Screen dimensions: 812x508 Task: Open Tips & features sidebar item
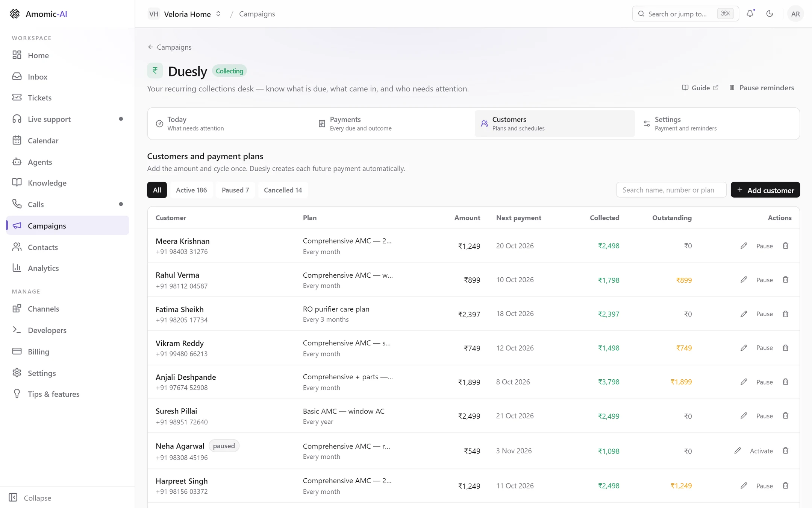68,394
